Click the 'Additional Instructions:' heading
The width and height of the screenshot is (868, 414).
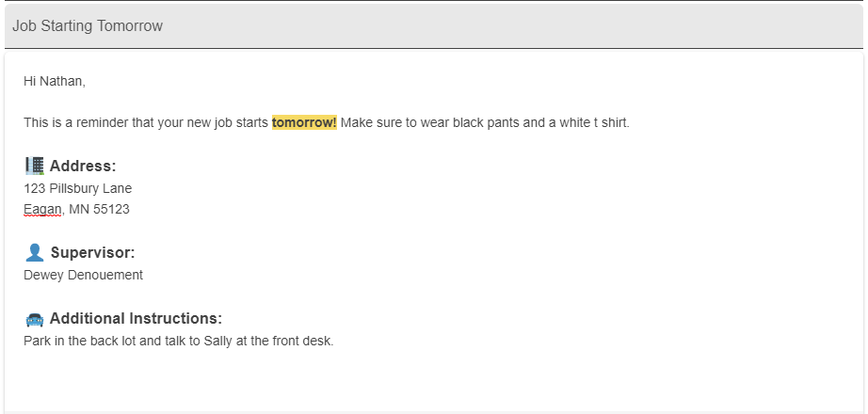(x=136, y=318)
